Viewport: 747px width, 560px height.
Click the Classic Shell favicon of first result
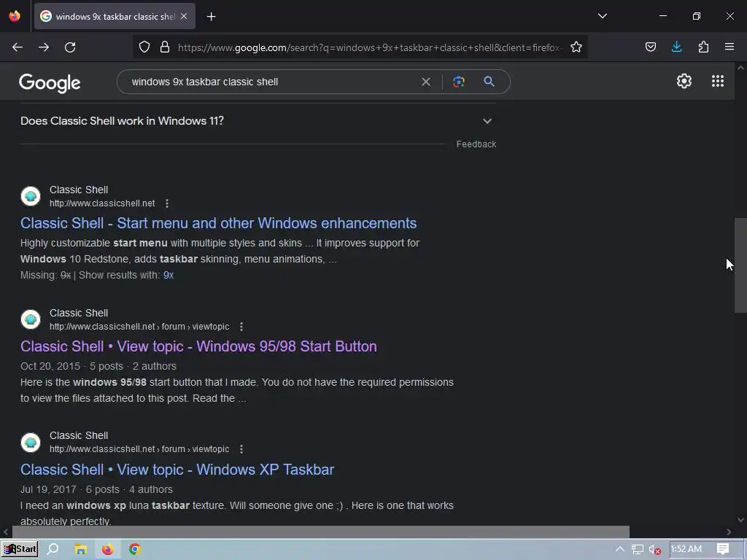pyautogui.click(x=31, y=196)
